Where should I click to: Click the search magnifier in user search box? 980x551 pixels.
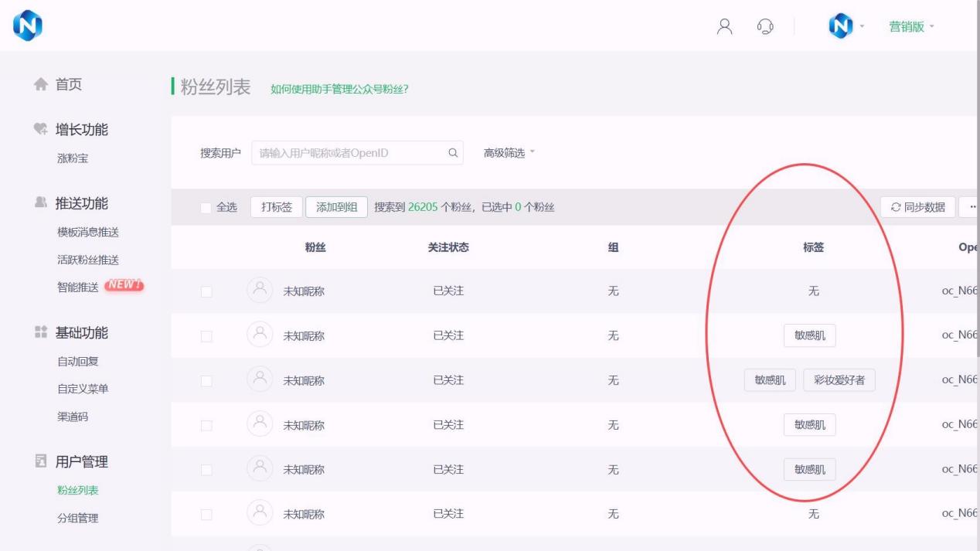(x=453, y=153)
